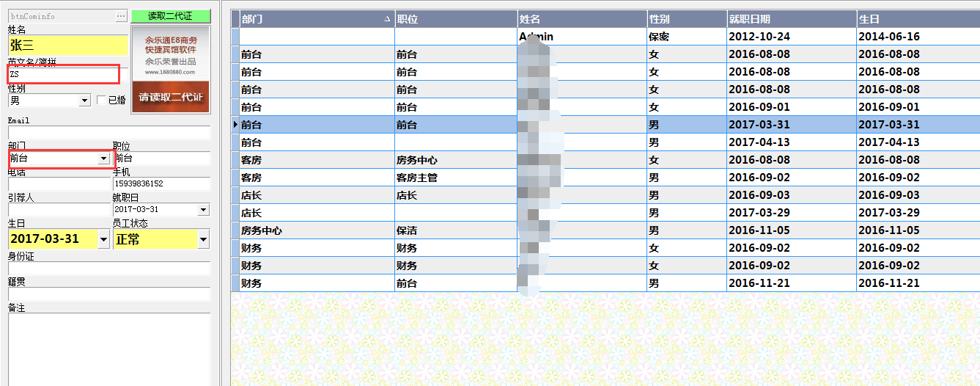The image size is (980, 386).
Task: Sort table by 部门 column header
Action: pyautogui.click(x=315, y=19)
